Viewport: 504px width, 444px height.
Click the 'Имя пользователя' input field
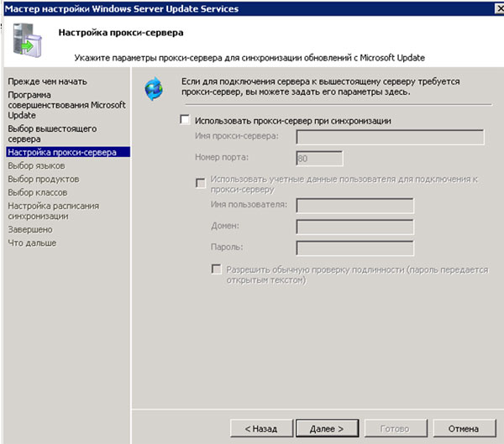354,206
